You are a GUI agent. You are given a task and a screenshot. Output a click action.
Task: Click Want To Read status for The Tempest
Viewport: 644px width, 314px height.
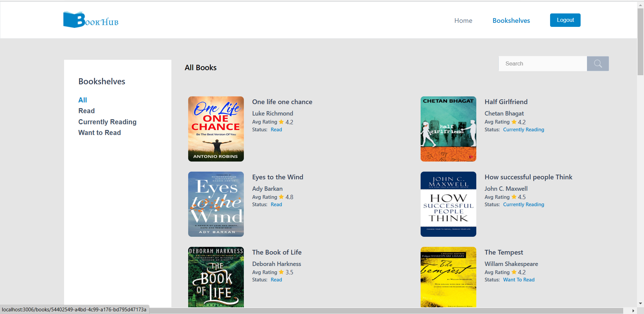(519, 279)
